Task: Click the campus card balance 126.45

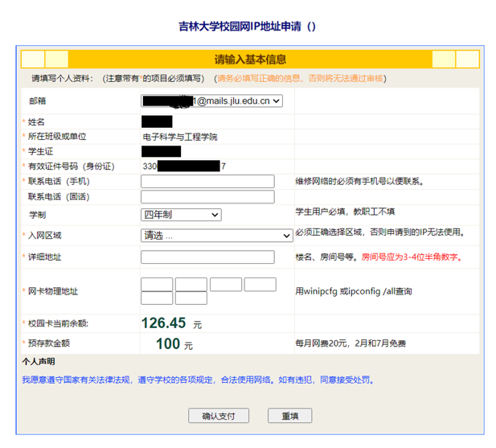Action: point(164,323)
